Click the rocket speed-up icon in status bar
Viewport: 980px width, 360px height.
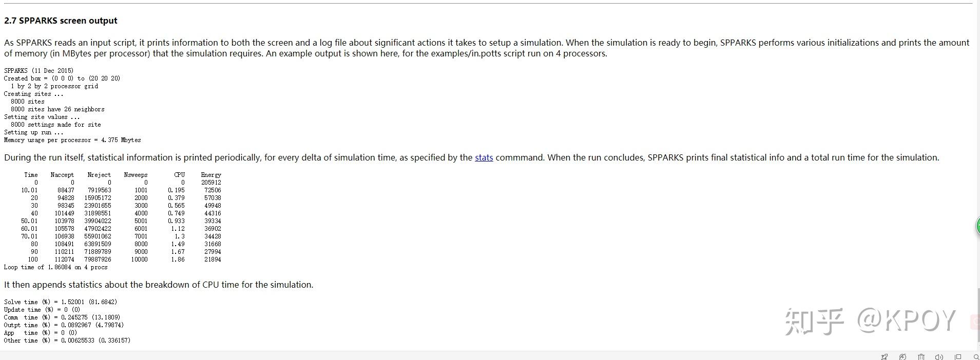pos(884,356)
